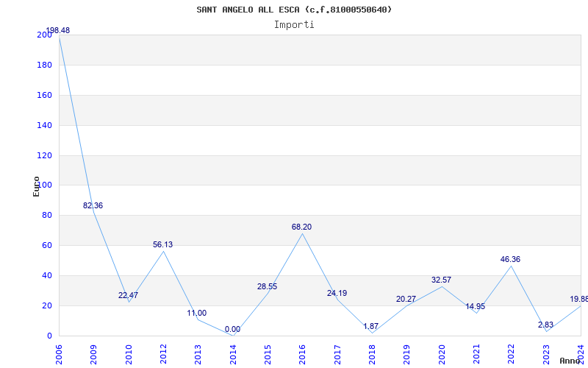Select the 82.36 data label
588x368 pixels.
click(93, 205)
